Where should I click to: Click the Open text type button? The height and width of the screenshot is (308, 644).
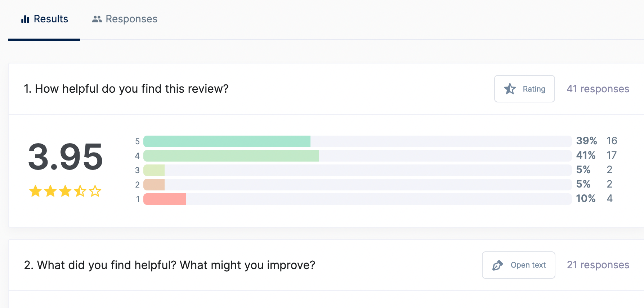coord(519,265)
